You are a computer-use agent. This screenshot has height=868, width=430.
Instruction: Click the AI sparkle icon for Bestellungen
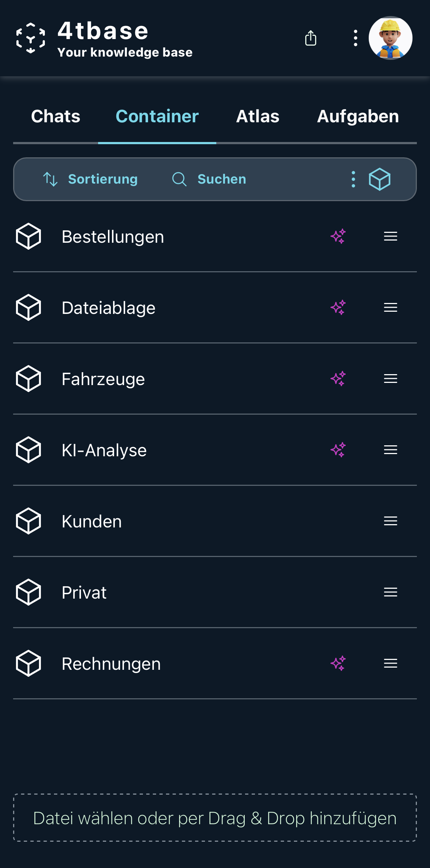point(338,237)
